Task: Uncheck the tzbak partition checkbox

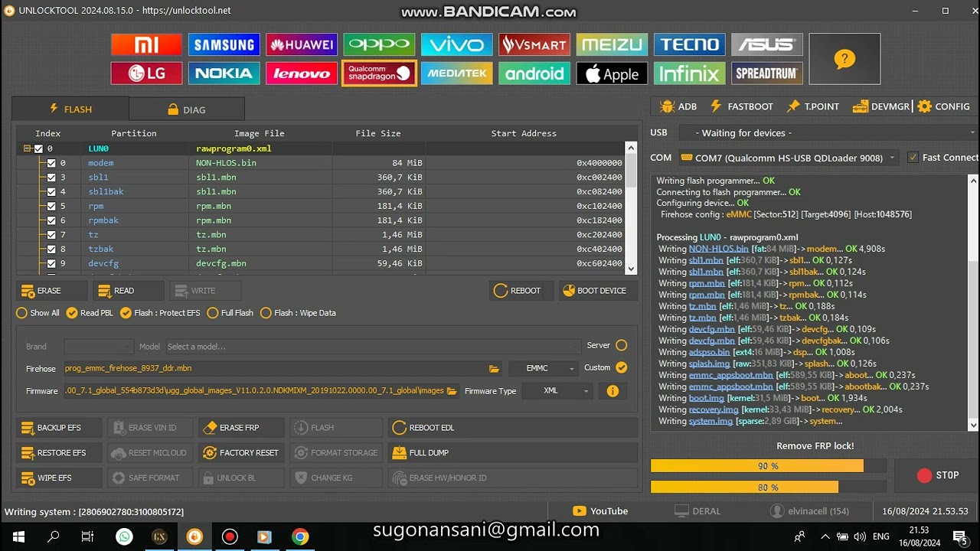Action: click(51, 249)
